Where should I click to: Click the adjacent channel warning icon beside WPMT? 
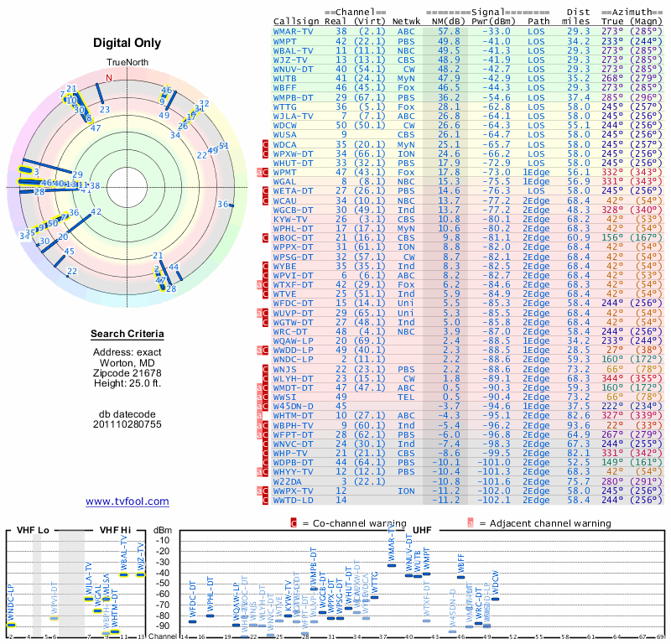(x=259, y=173)
